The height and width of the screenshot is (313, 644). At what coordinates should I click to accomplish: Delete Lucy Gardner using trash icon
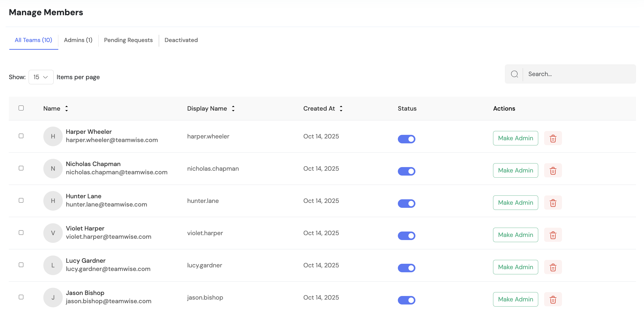[x=553, y=267]
